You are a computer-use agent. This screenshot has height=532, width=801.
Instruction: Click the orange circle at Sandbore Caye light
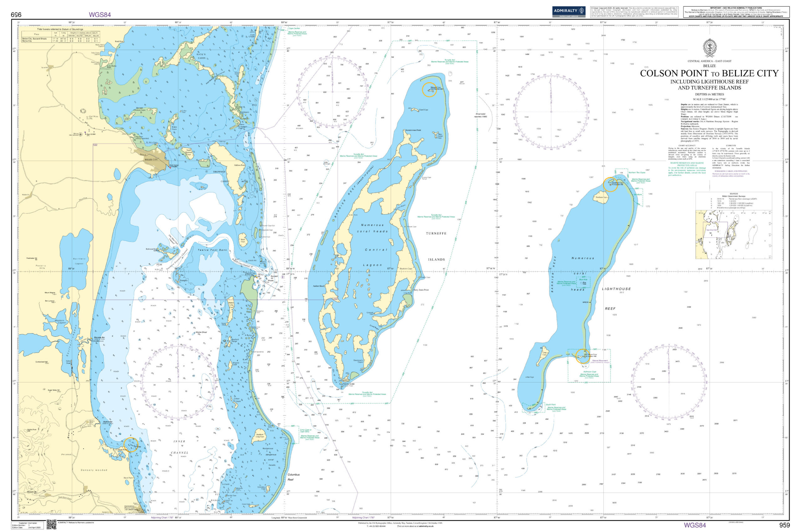tap(610, 185)
